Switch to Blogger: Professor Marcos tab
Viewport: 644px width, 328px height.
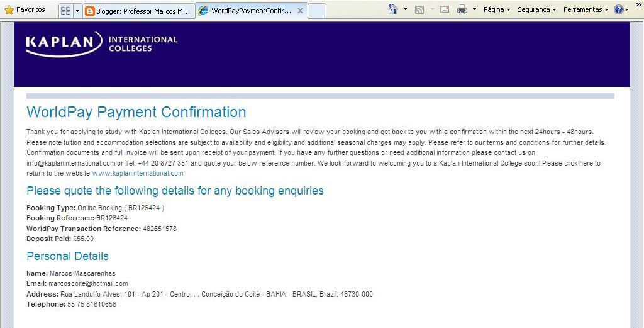point(139,11)
